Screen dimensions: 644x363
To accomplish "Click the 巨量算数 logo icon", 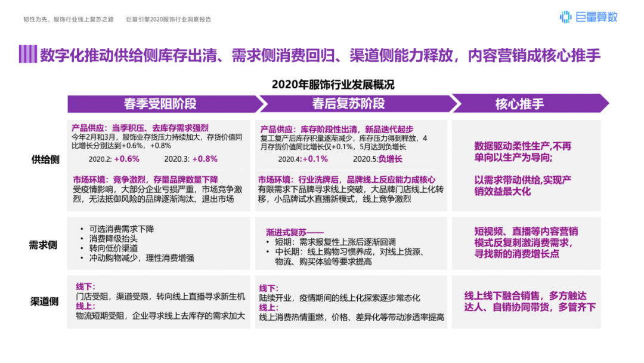I will coord(565,17).
